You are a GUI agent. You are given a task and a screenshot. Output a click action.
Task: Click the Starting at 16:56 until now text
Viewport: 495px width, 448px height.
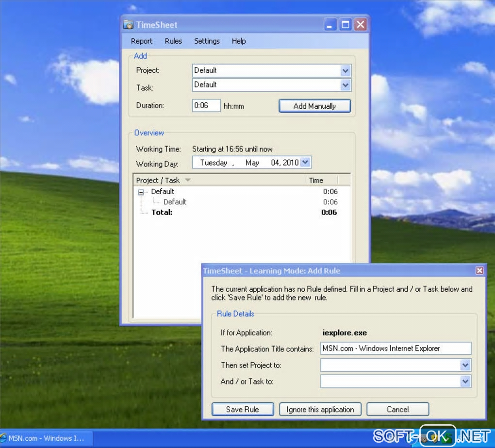(x=232, y=149)
